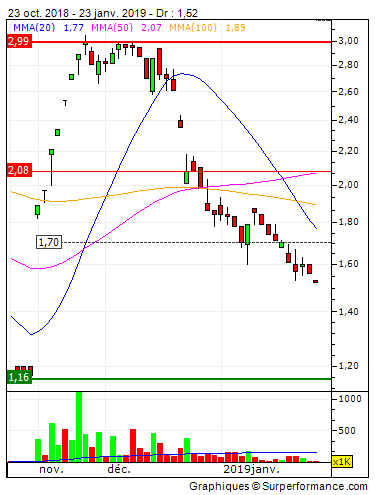Click the yellow x1K volume unit badge
Viewport: 375px width, 495px height.
[x=342, y=462]
